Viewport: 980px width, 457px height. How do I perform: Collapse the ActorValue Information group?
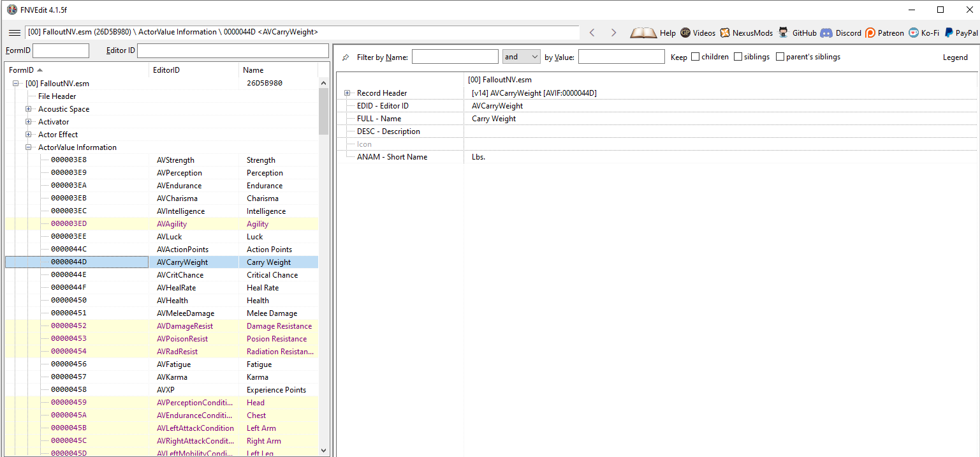[29, 147]
